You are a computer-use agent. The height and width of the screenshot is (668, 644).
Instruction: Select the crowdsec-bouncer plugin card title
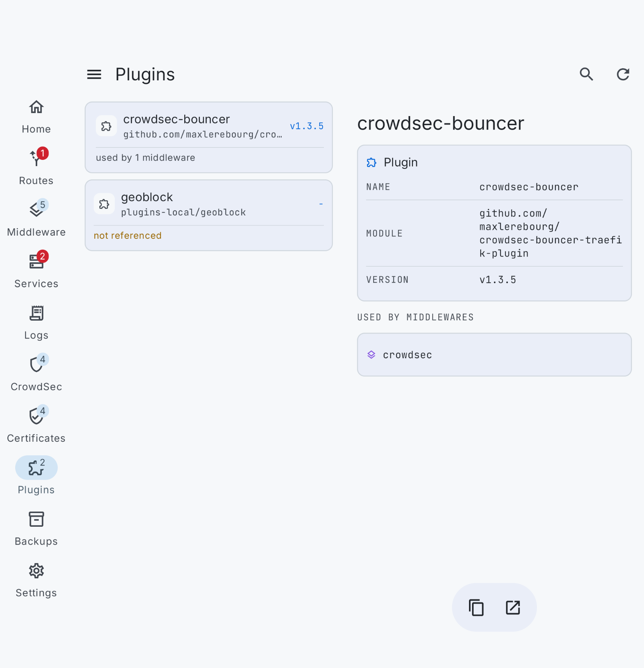[x=177, y=119]
